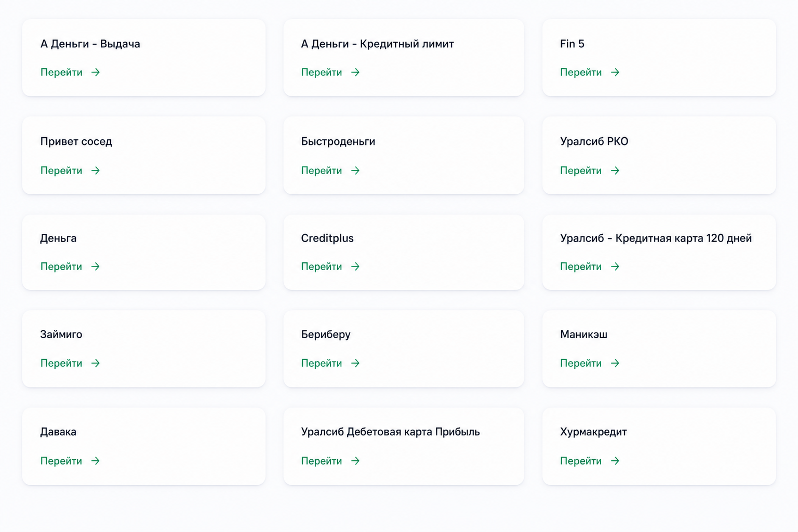Image resolution: width=798 pixels, height=532 pixels.
Task: Open Перейти under Уралсиб Дебетовая карта Прибыль
Action: [322, 461]
